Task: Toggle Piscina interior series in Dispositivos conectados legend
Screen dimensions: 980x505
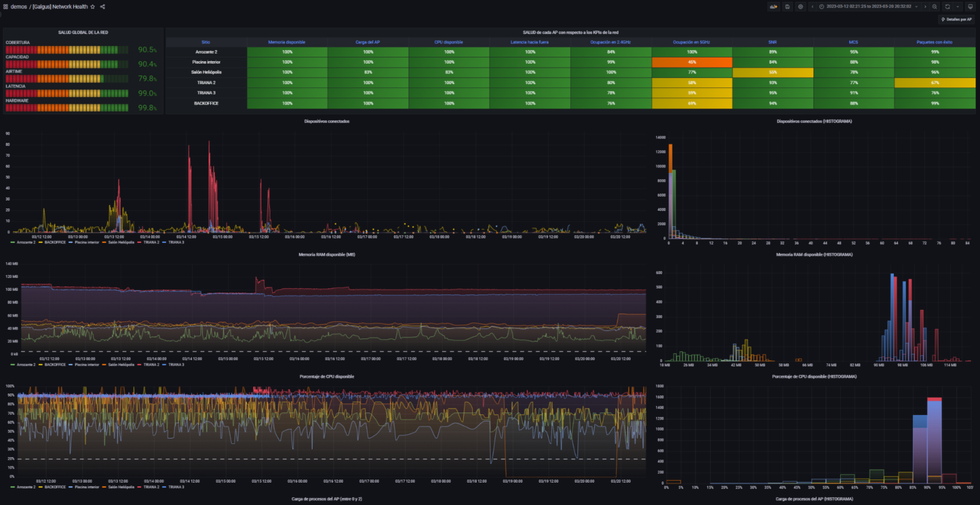Action: pyautogui.click(x=87, y=242)
